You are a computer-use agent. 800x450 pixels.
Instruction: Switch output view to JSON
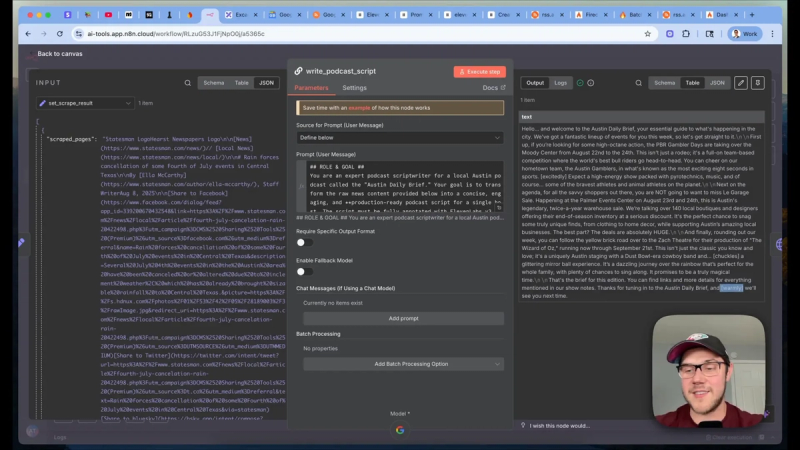tap(717, 83)
